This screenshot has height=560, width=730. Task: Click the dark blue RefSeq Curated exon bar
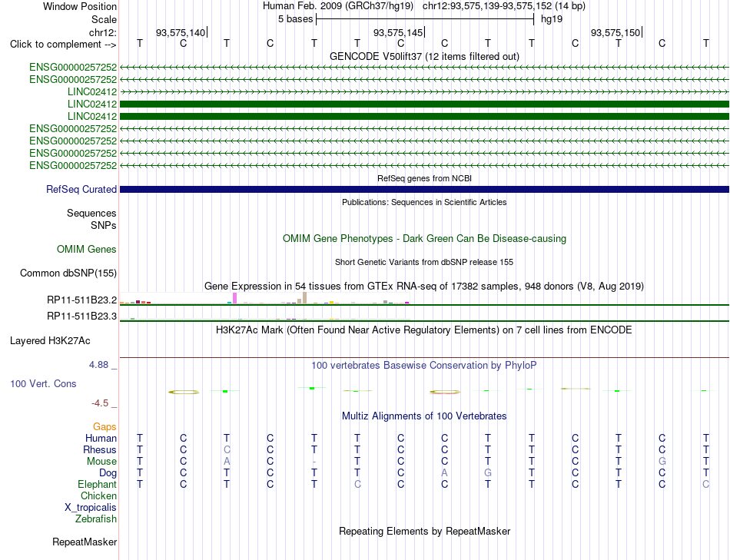pos(424,190)
